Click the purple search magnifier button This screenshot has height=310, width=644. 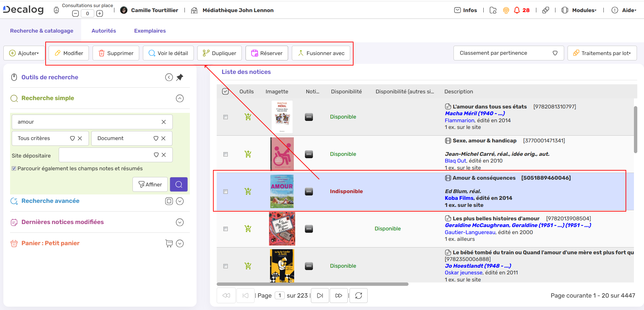point(178,184)
